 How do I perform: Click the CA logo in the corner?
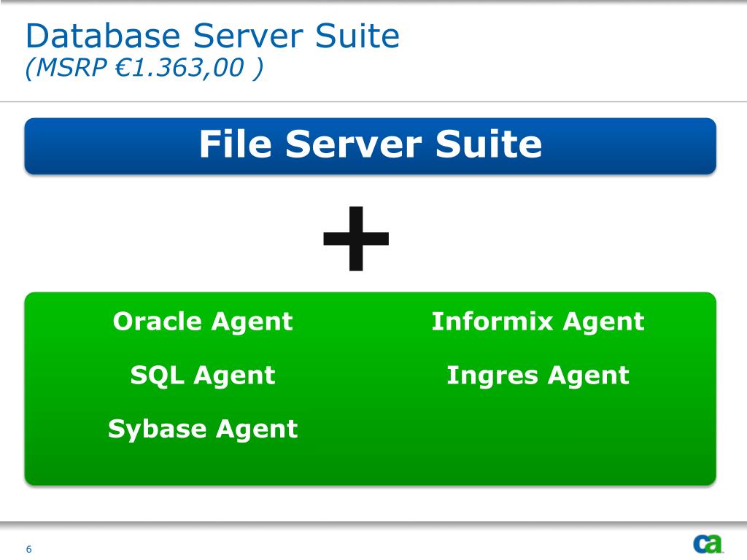click(x=708, y=544)
